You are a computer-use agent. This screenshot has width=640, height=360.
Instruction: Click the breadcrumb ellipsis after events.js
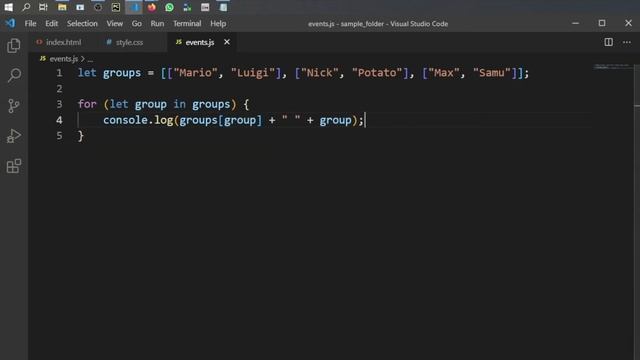[90, 60]
